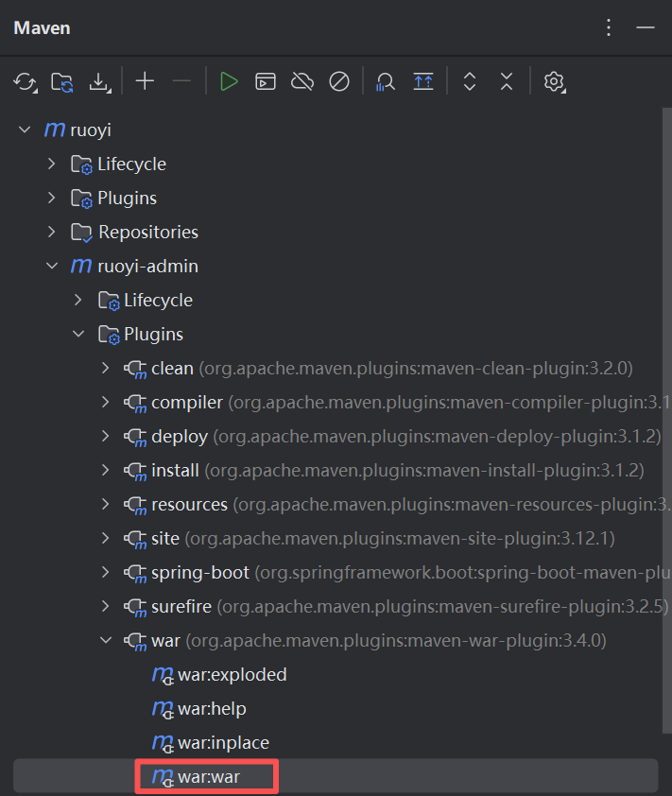Image resolution: width=672 pixels, height=796 pixels.
Task: Click the compiler plugin label
Action: tap(187, 403)
